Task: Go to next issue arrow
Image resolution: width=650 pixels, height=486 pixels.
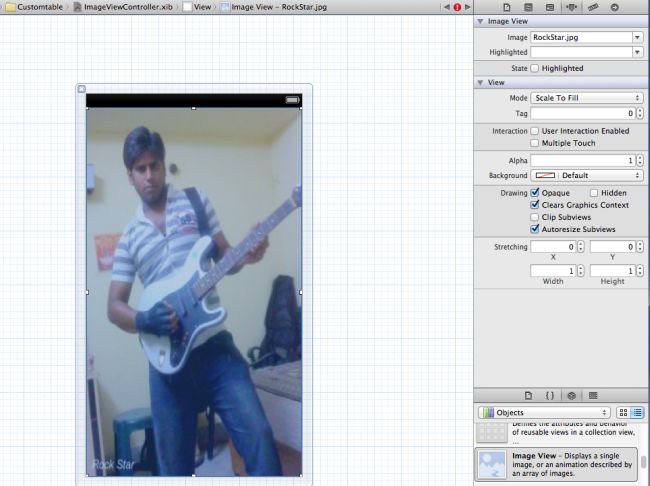Action: tap(468, 7)
